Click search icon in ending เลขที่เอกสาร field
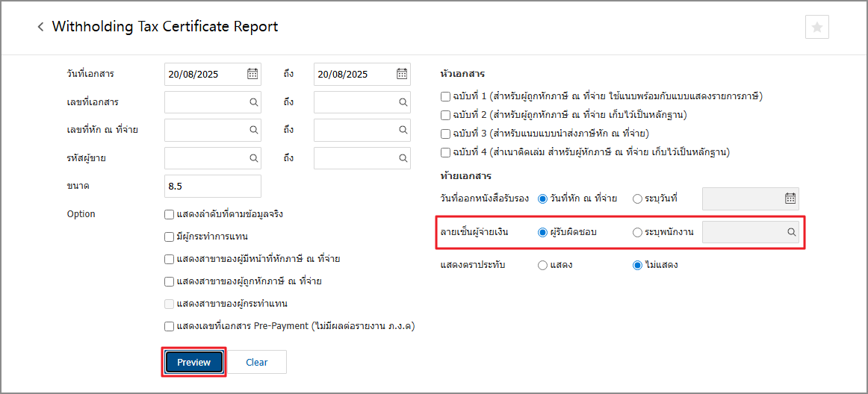Image resolution: width=868 pixels, height=394 pixels. point(403,102)
